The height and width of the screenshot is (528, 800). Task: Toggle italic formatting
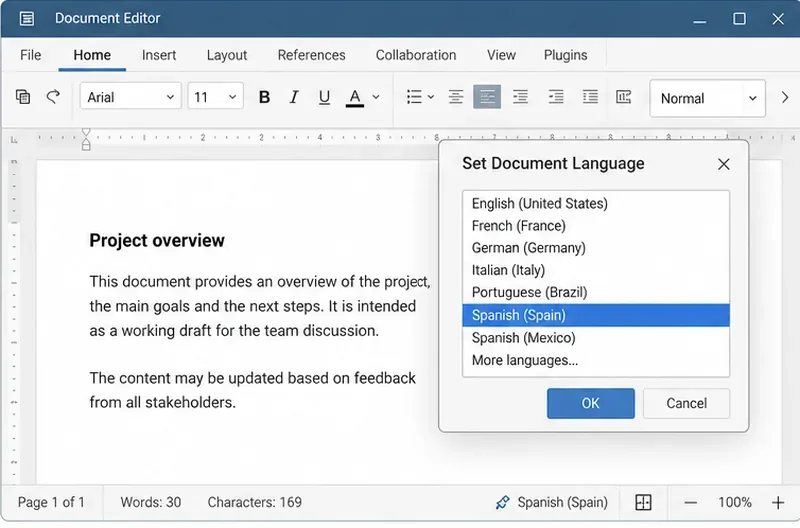pyautogui.click(x=294, y=97)
